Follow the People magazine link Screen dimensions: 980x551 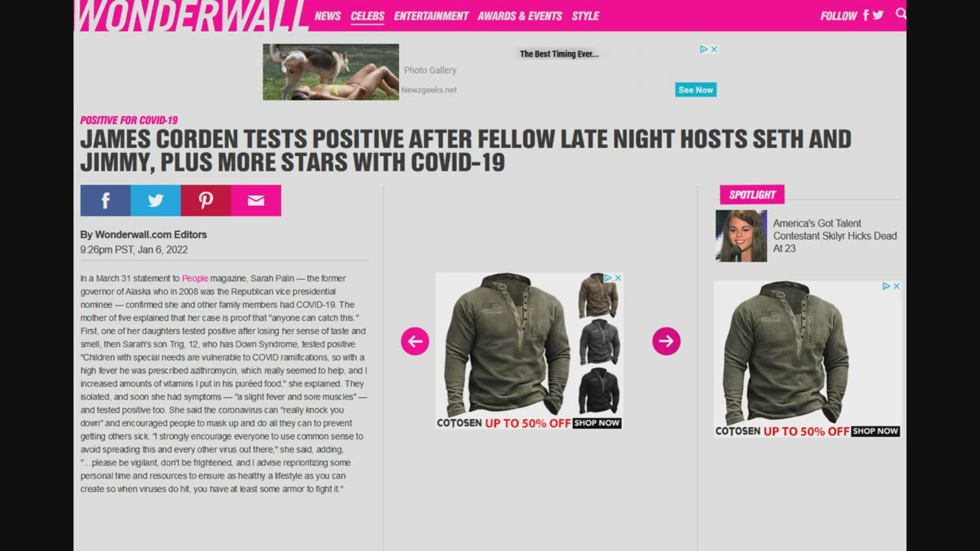(x=195, y=279)
